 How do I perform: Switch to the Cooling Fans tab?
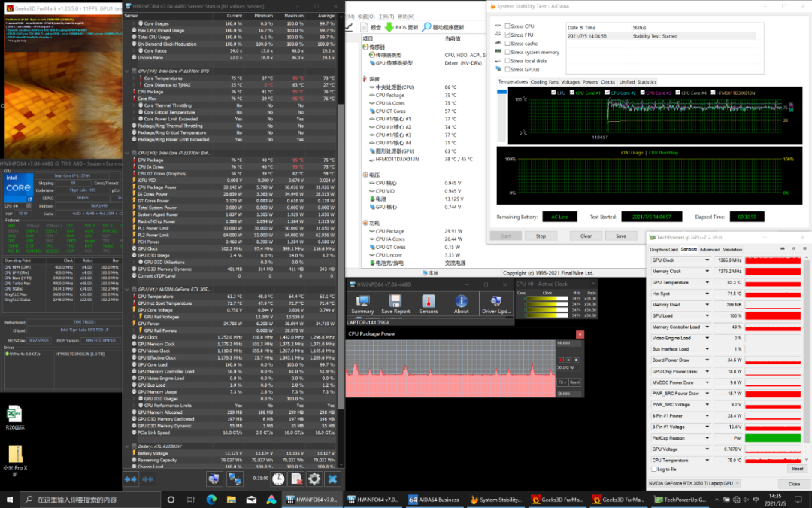[544, 82]
